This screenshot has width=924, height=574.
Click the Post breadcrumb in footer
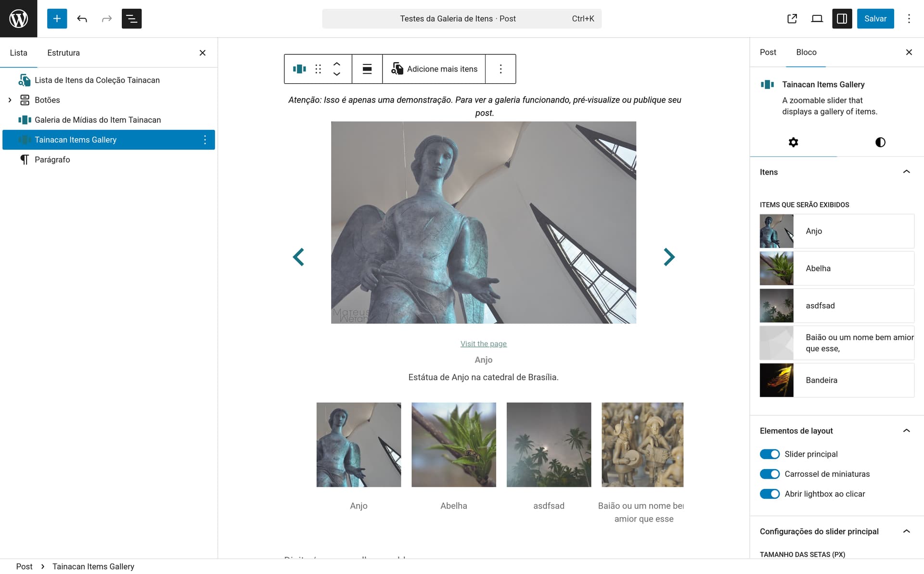[24, 566]
